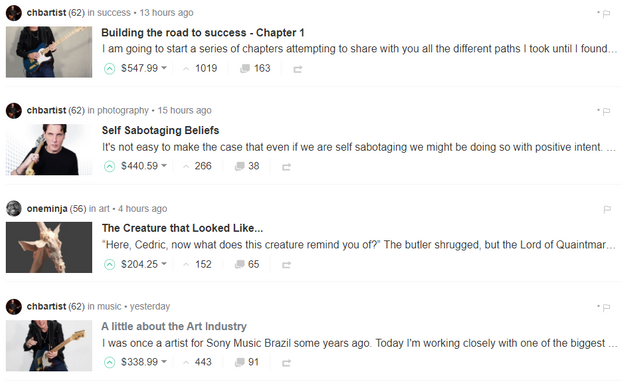This screenshot has width=640, height=384.
Task: Flag the oneminja art post
Action: (x=607, y=209)
